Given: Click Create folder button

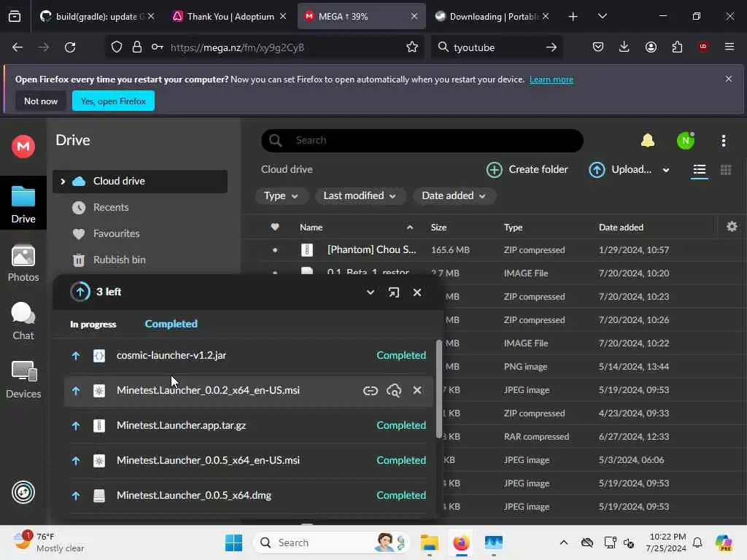Looking at the screenshot, I should [527, 169].
